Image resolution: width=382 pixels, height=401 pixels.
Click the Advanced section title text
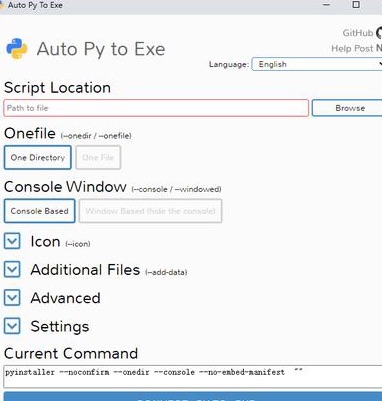point(65,298)
